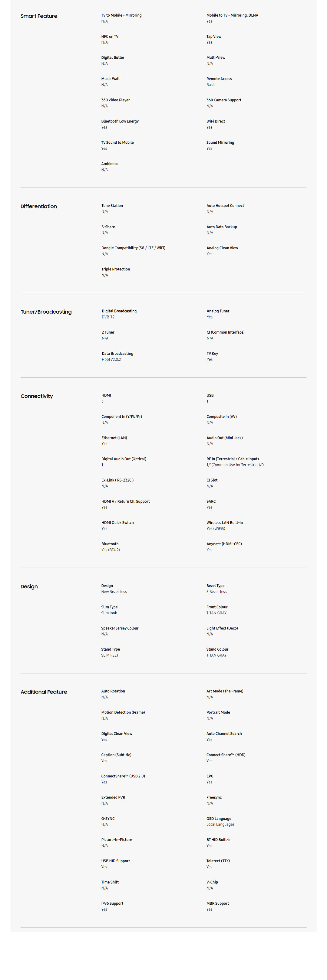Select the 'Yes (BT4.2)' Bluetooth value

click(x=111, y=550)
